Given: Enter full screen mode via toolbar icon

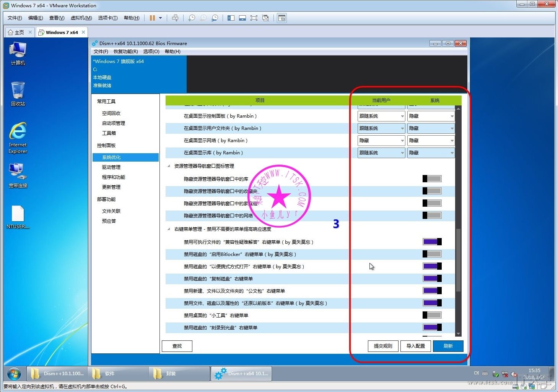Looking at the screenshot, I should coord(254,18).
